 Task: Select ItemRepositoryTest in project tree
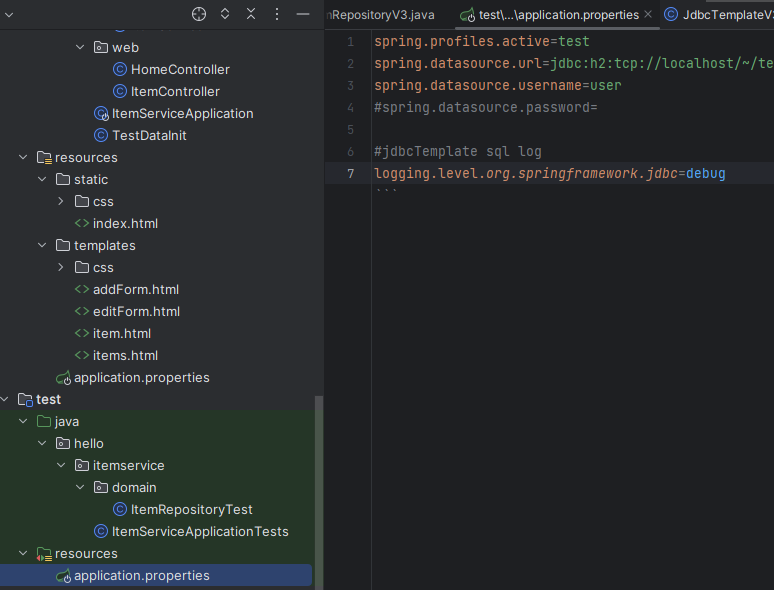pos(192,509)
